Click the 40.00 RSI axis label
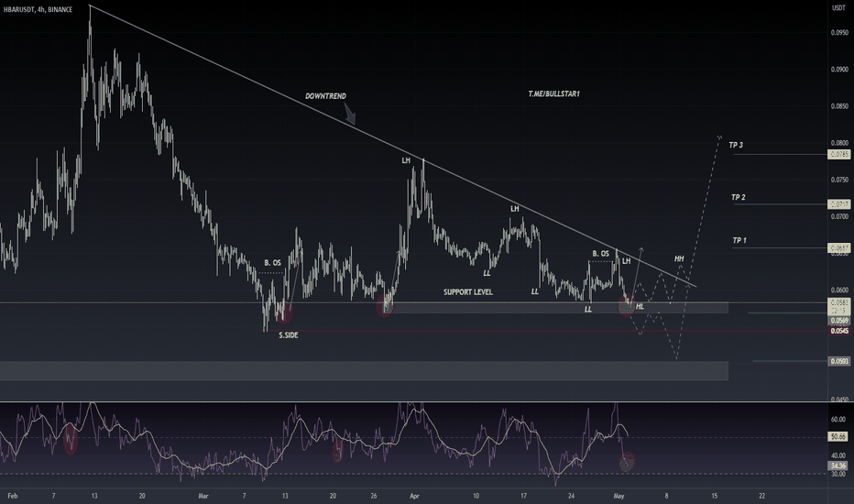This screenshot has width=854, height=504. point(838,455)
